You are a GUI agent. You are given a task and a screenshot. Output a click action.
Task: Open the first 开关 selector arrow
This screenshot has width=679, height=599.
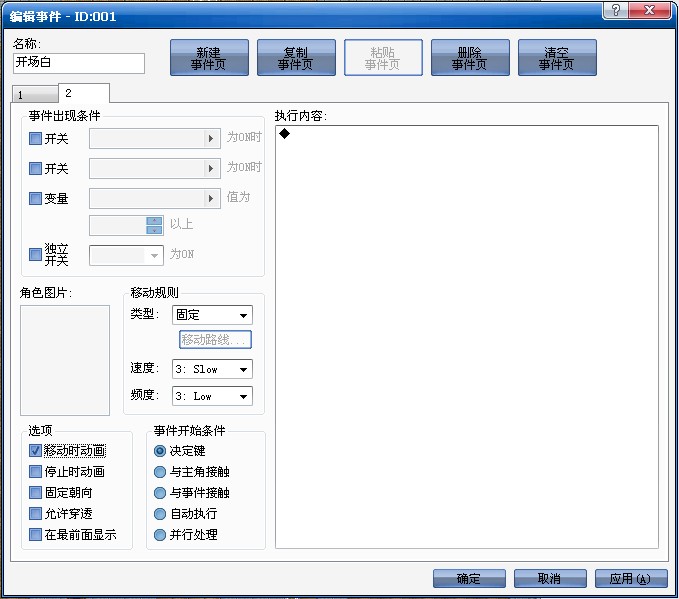coord(211,139)
